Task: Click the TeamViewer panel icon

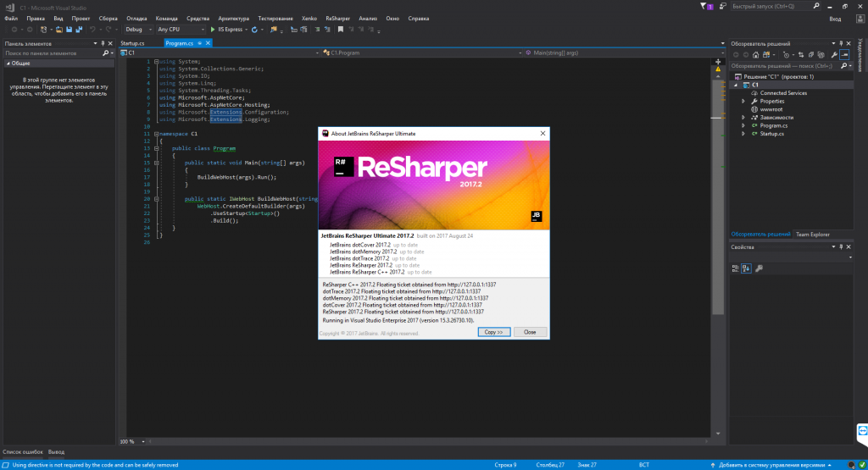Action: [x=862, y=431]
